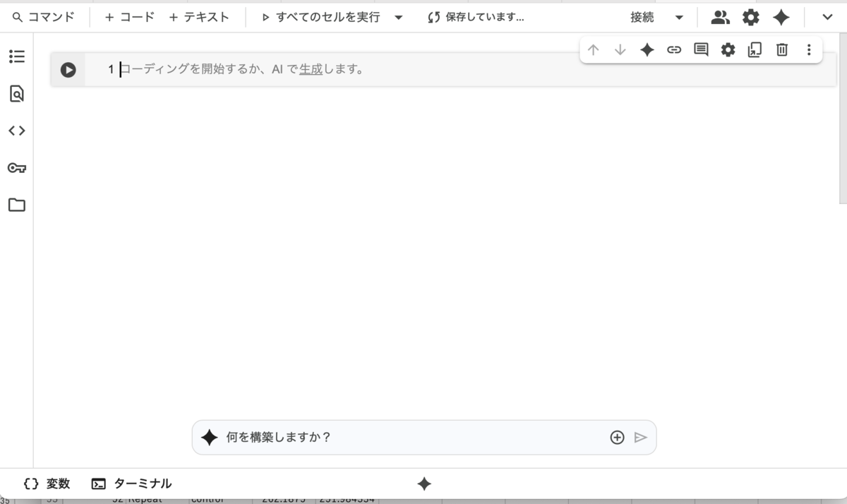
Task: Add a comment to the cell
Action: pos(701,49)
